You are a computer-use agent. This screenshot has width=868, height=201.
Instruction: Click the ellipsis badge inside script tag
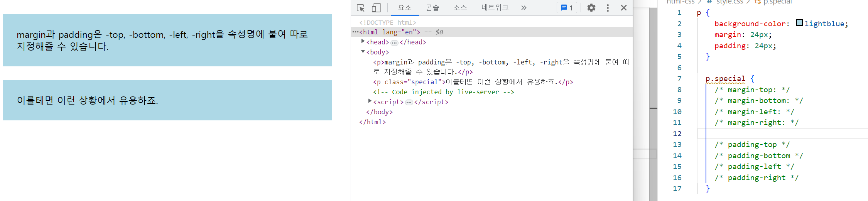(409, 102)
